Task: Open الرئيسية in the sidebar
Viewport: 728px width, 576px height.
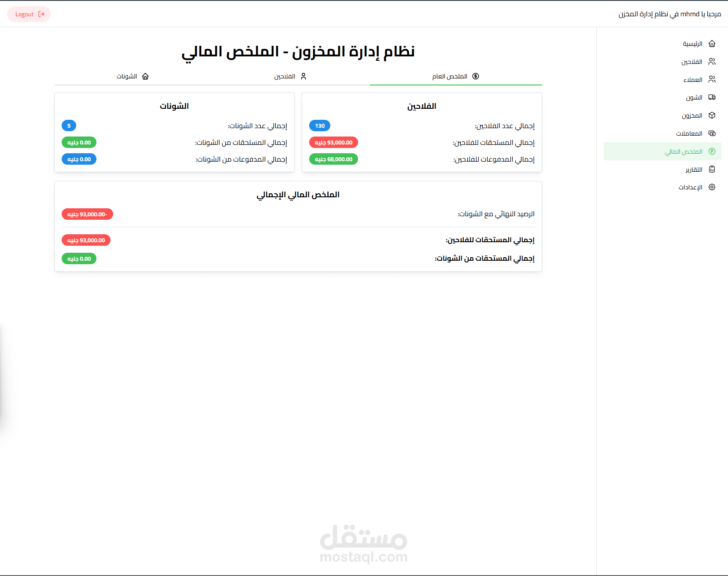Action: point(662,44)
